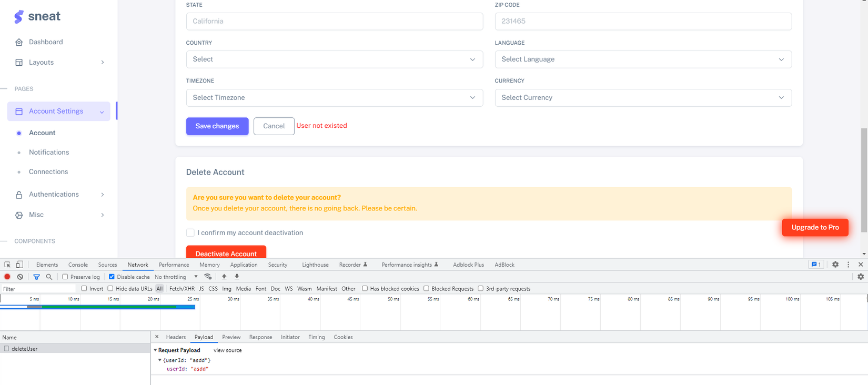Enable Blocked Requests checkbox

pyautogui.click(x=426, y=289)
